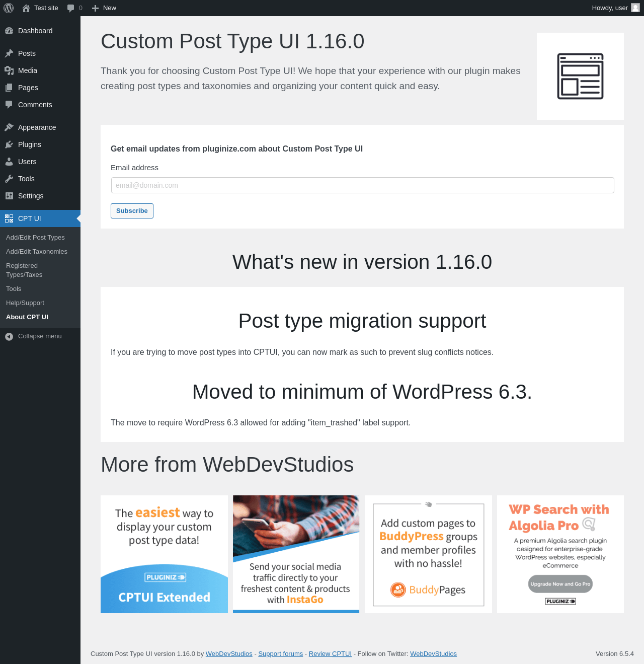
Task: Open Settings menu label
Action: [x=31, y=196]
